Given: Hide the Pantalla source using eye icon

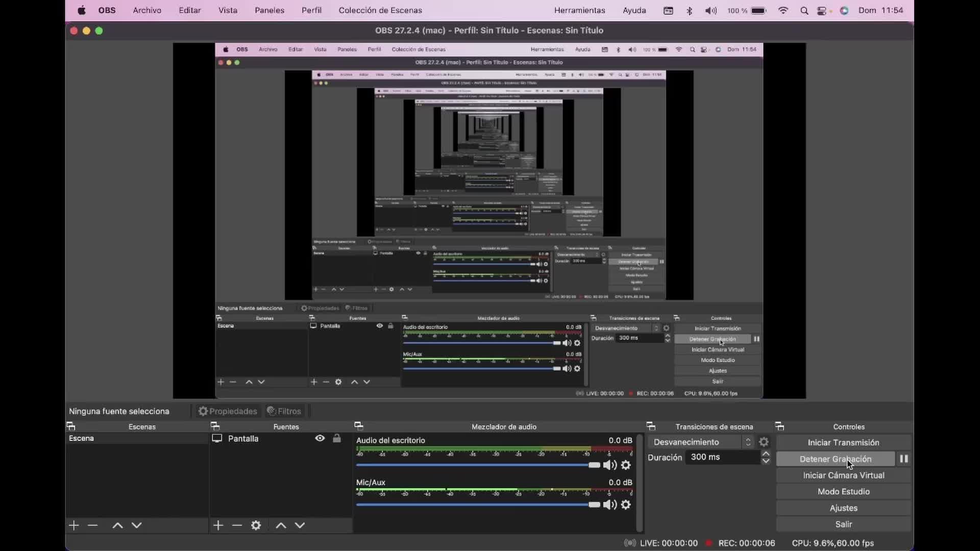Looking at the screenshot, I should (320, 438).
